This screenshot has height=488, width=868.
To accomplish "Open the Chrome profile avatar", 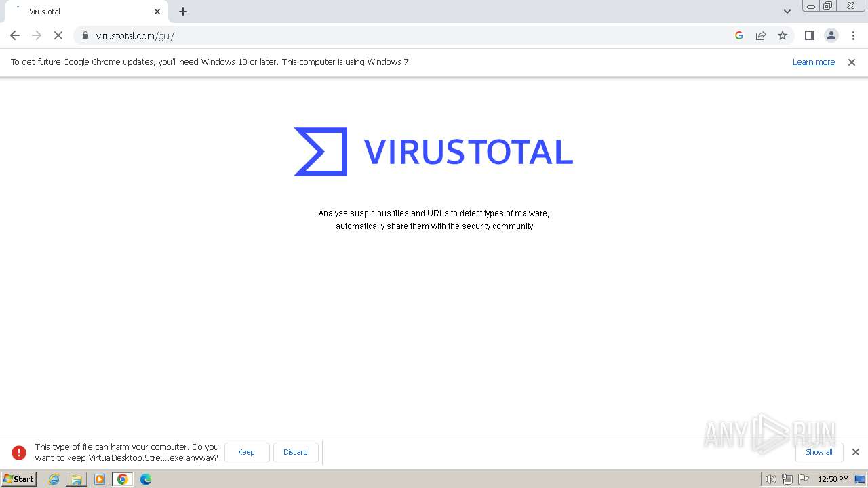I will coord(831,35).
